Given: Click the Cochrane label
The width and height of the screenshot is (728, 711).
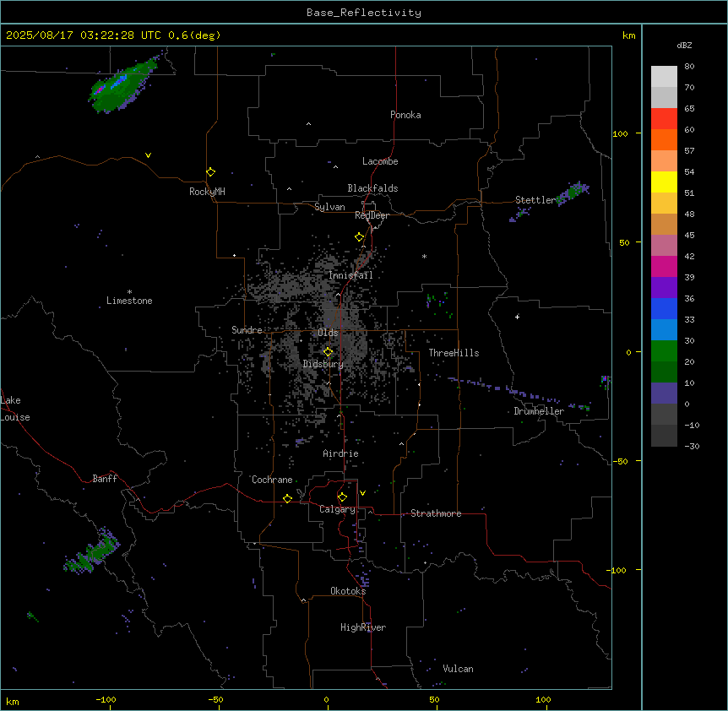Looking at the screenshot, I should pyautogui.click(x=272, y=480).
